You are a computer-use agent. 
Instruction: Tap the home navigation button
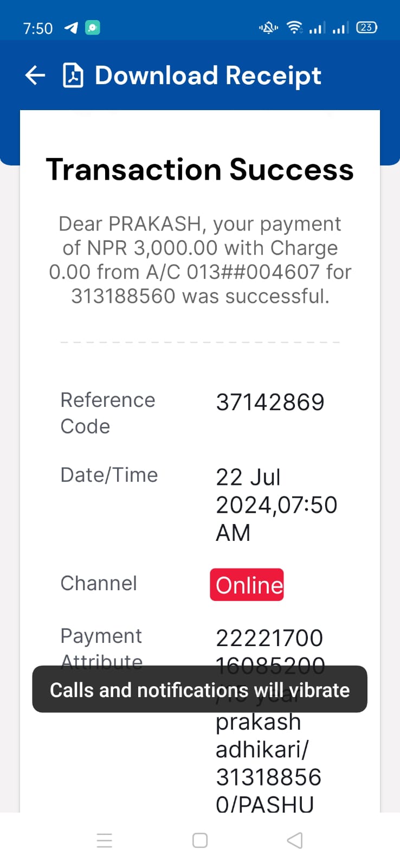(200, 840)
